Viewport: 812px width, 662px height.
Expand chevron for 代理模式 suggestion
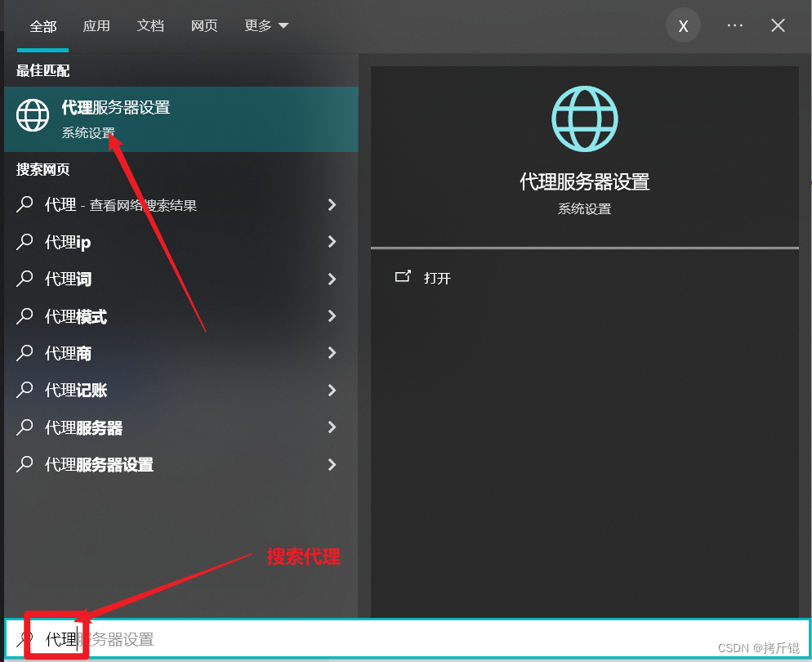(x=332, y=316)
